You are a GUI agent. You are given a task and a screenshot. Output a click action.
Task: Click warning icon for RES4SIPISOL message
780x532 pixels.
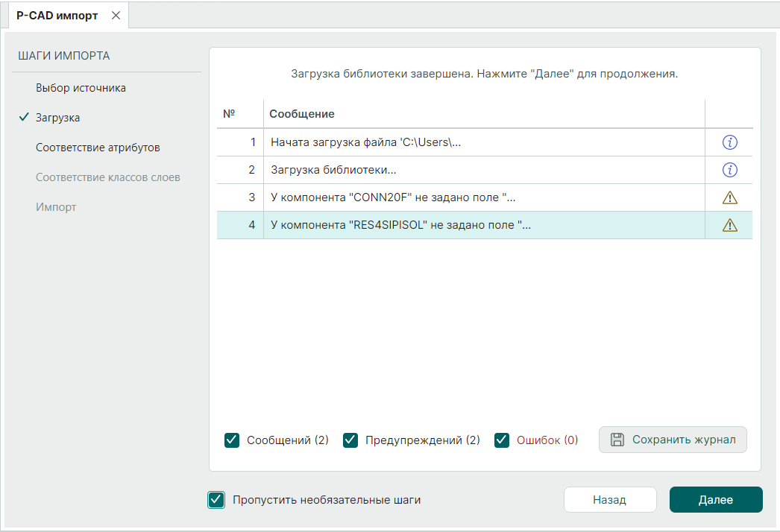[729, 226]
